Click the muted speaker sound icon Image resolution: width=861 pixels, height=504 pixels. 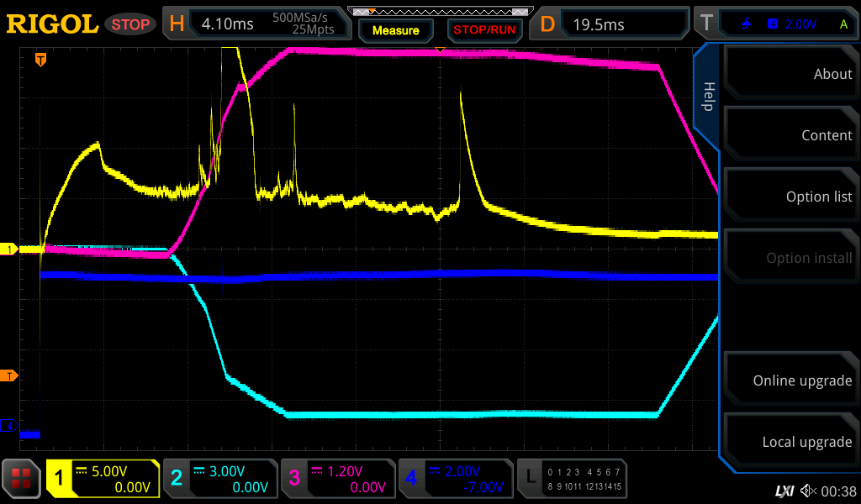tap(808, 490)
